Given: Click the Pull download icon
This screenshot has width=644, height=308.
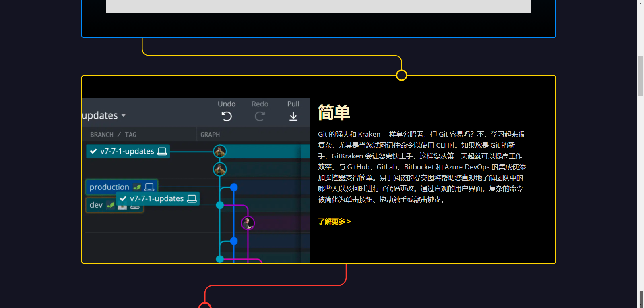Looking at the screenshot, I should [293, 117].
